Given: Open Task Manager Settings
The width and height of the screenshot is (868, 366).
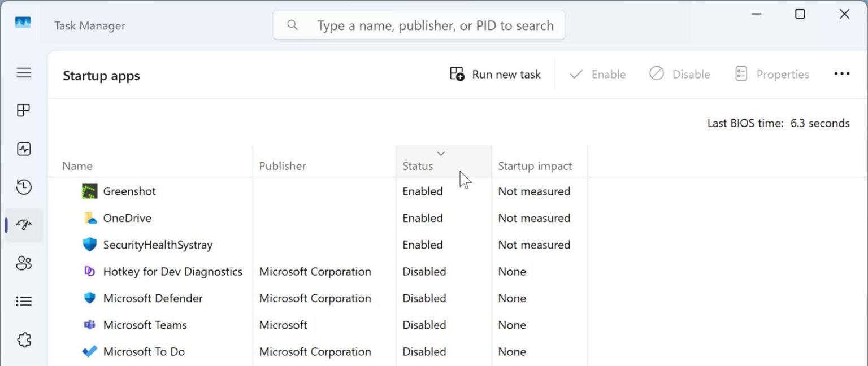Looking at the screenshot, I should pyautogui.click(x=23, y=361).
